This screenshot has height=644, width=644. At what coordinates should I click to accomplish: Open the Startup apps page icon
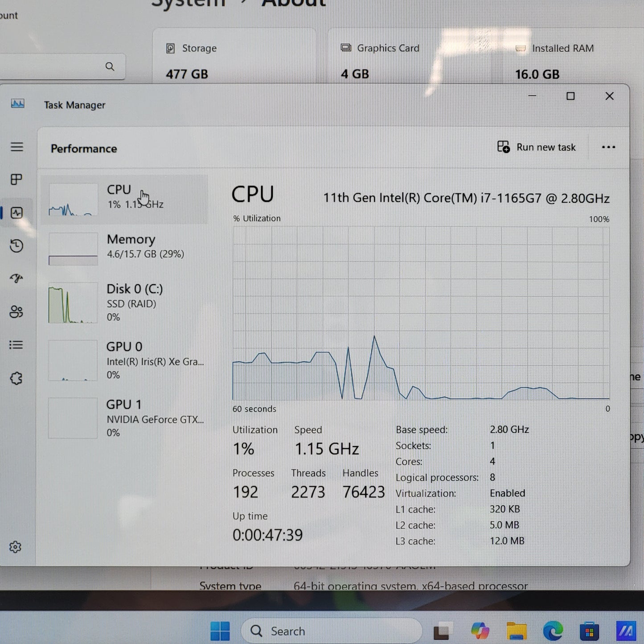pyautogui.click(x=16, y=279)
